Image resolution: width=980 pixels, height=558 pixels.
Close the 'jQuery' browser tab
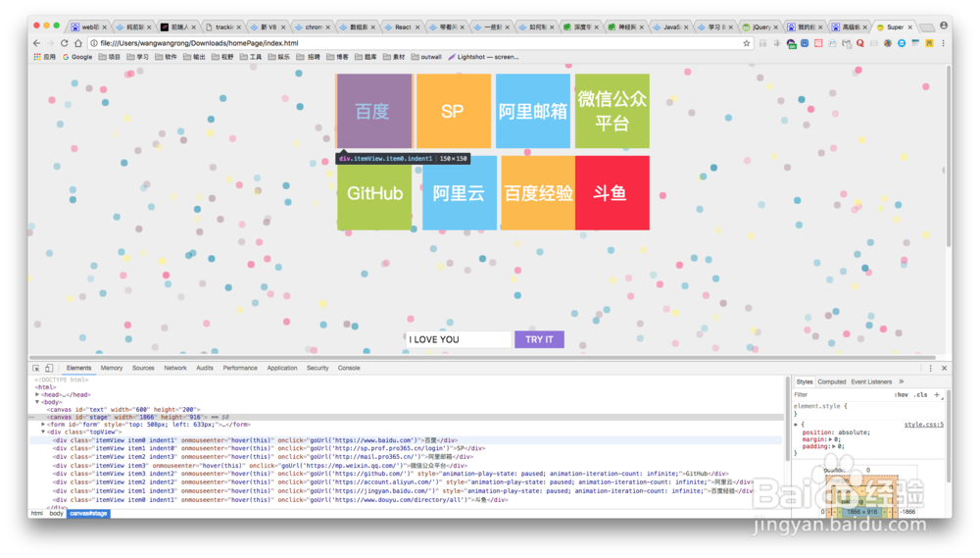775,27
